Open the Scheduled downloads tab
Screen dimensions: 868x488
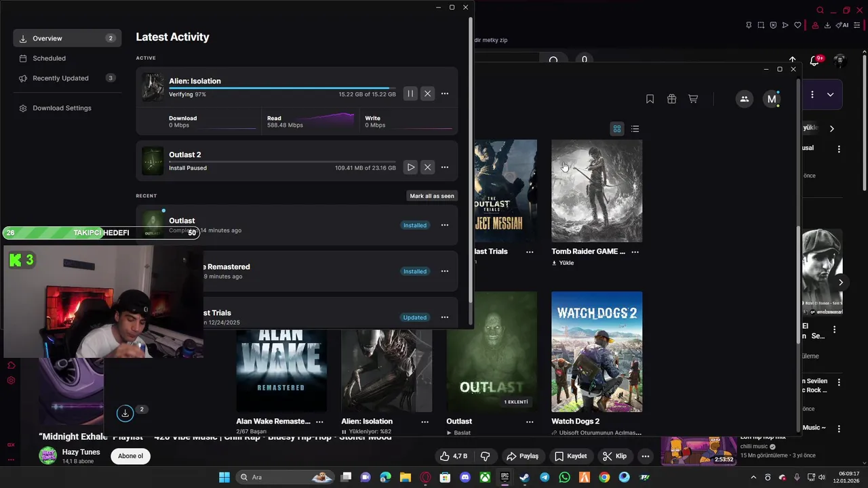[x=67, y=58]
